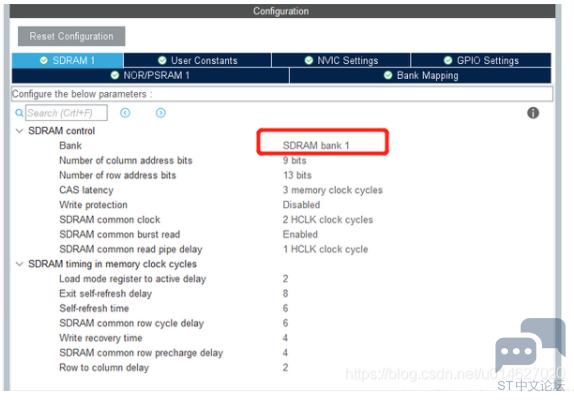
Task: Open read pipe delay value 1 HCLK clock cycle
Action: [325, 249]
